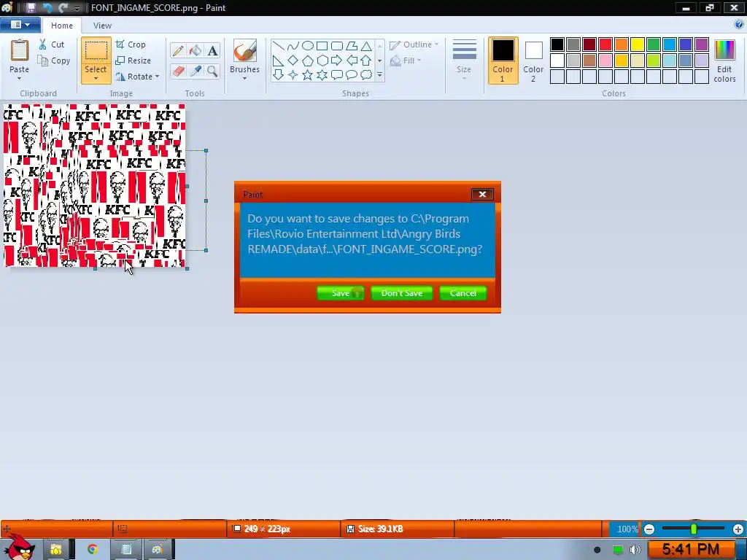Pick the Line shape
Screen dimensions: 747x560
(x=278, y=46)
